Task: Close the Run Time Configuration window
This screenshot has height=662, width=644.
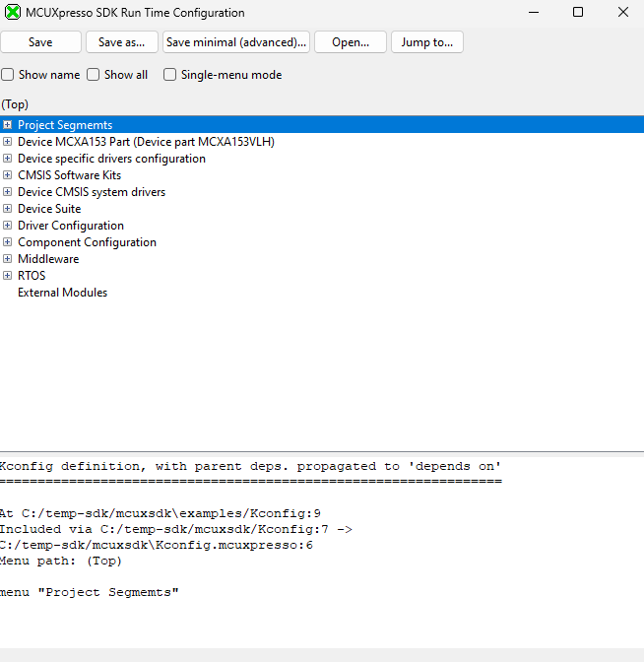Action: pos(623,12)
